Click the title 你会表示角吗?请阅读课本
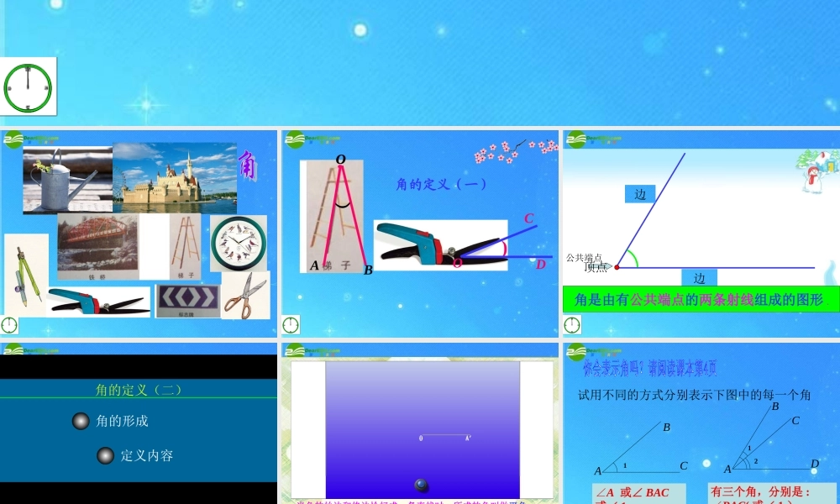Image resolution: width=840 pixels, height=504 pixels. [650, 369]
